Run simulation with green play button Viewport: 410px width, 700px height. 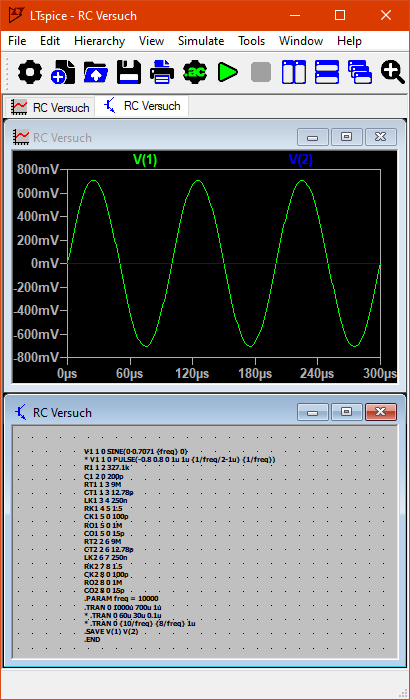coord(228,72)
